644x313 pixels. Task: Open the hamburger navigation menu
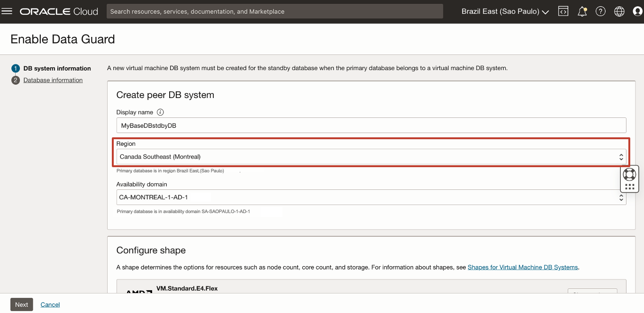7,11
